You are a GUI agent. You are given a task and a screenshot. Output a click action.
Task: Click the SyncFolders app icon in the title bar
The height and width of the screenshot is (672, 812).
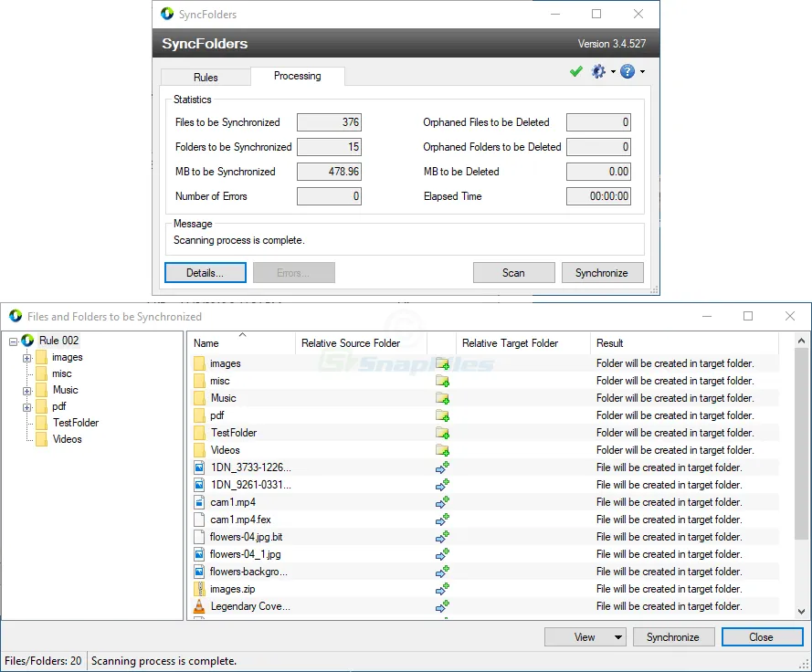(x=167, y=14)
